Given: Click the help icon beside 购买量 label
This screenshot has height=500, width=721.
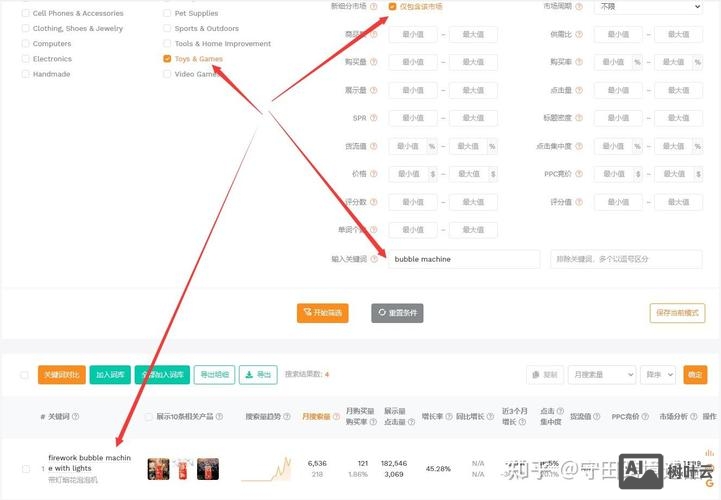Looking at the screenshot, I should click(x=374, y=62).
